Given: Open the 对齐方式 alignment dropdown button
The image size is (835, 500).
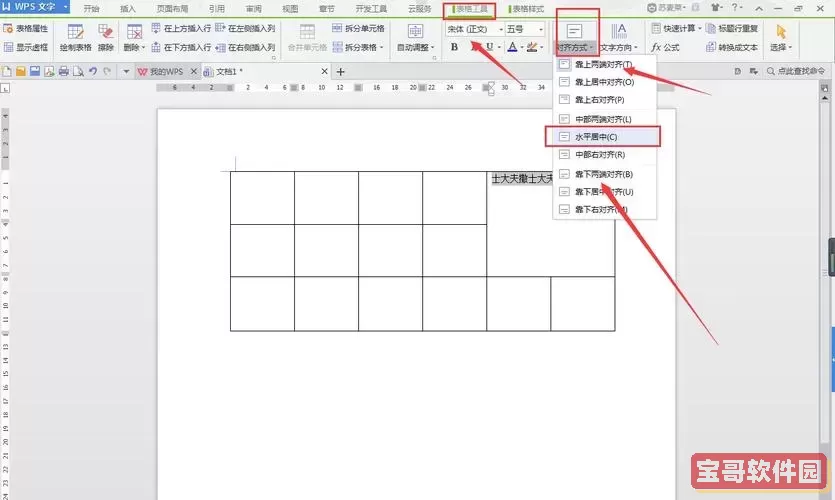Looking at the screenshot, I should click(x=574, y=38).
